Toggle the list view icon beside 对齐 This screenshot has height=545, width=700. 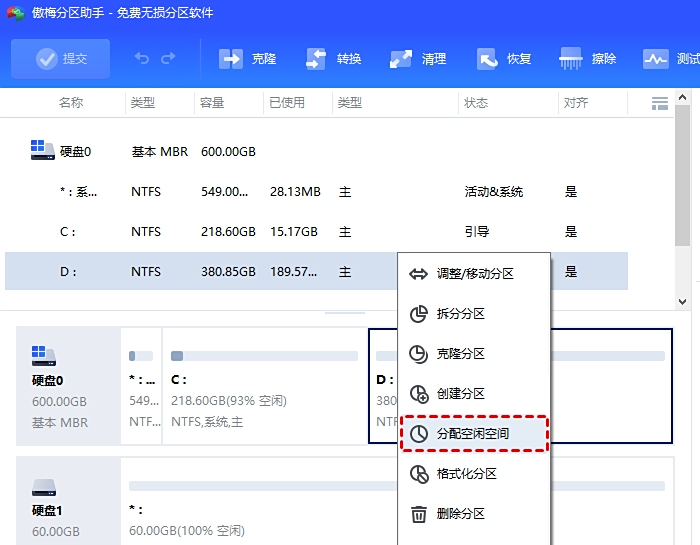[x=659, y=103]
